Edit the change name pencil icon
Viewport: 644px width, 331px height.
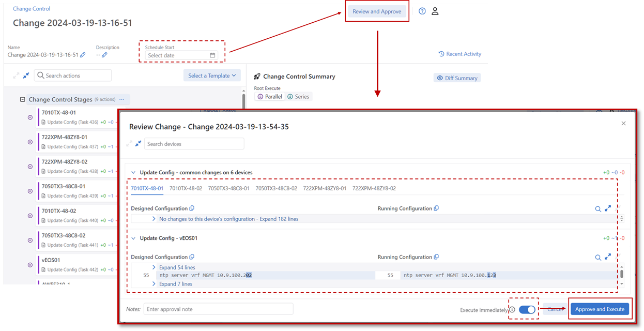point(83,55)
